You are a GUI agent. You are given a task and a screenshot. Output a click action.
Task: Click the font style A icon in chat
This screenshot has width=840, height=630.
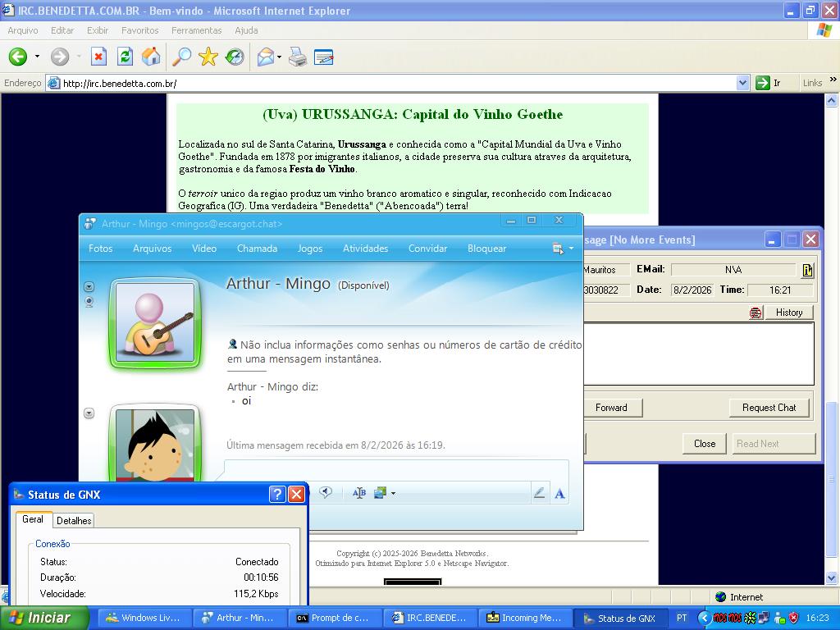click(x=559, y=493)
